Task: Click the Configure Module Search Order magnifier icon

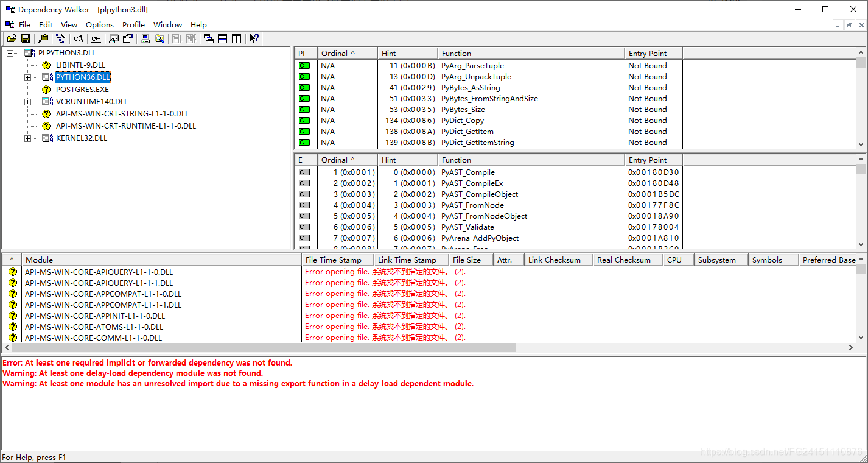Action: [x=159, y=38]
